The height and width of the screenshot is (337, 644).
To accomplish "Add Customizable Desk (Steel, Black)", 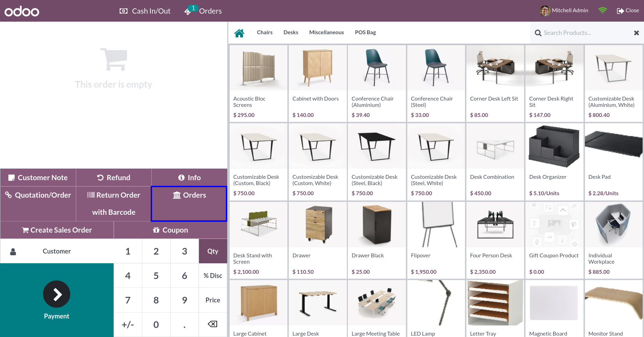I will coord(377,162).
